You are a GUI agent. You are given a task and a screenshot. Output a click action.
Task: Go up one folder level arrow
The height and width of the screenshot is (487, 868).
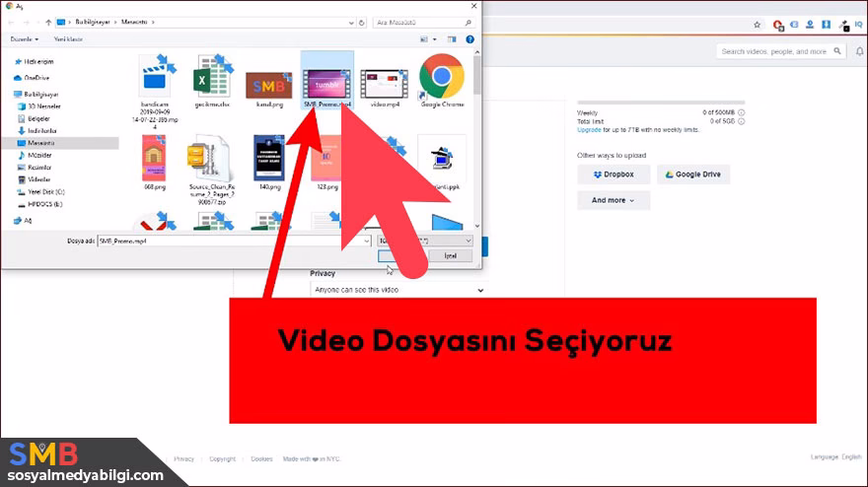point(48,23)
